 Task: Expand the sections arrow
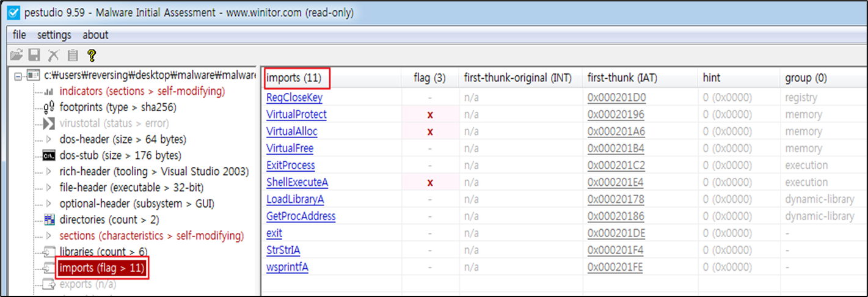[x=49, y=236]
